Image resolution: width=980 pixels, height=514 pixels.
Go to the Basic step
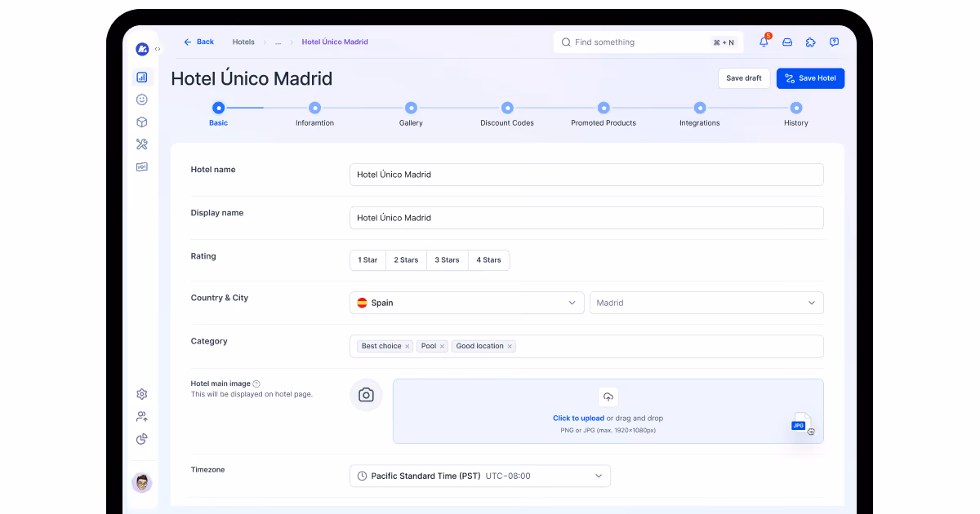click(218, 114)
